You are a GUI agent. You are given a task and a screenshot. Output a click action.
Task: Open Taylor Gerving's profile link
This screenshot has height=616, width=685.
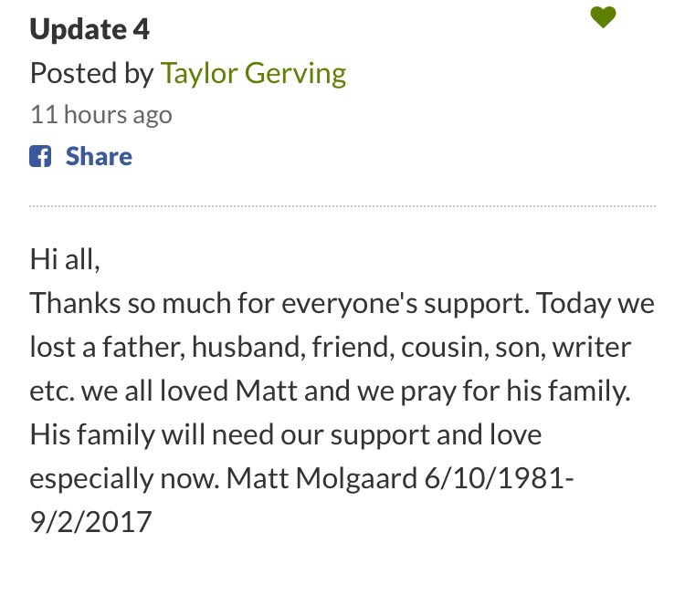[x=253, y=73]
